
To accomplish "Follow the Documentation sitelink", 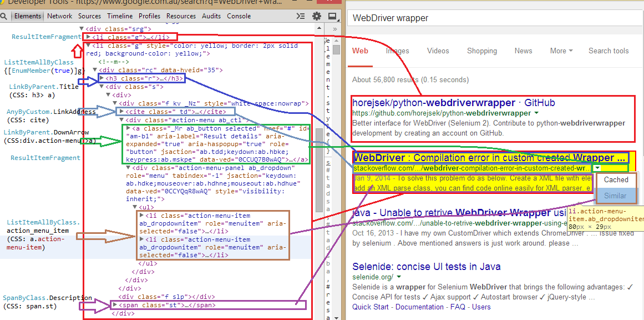I will (420, 307).
